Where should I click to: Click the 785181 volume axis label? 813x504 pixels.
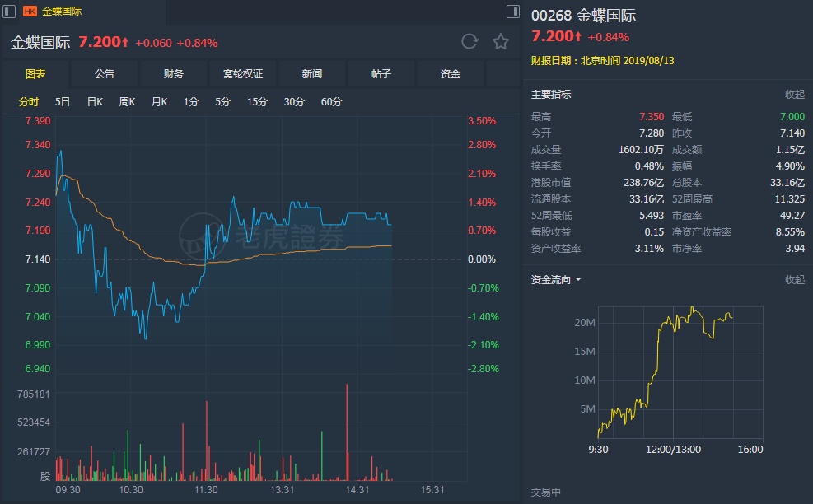[x=34, y=394]
